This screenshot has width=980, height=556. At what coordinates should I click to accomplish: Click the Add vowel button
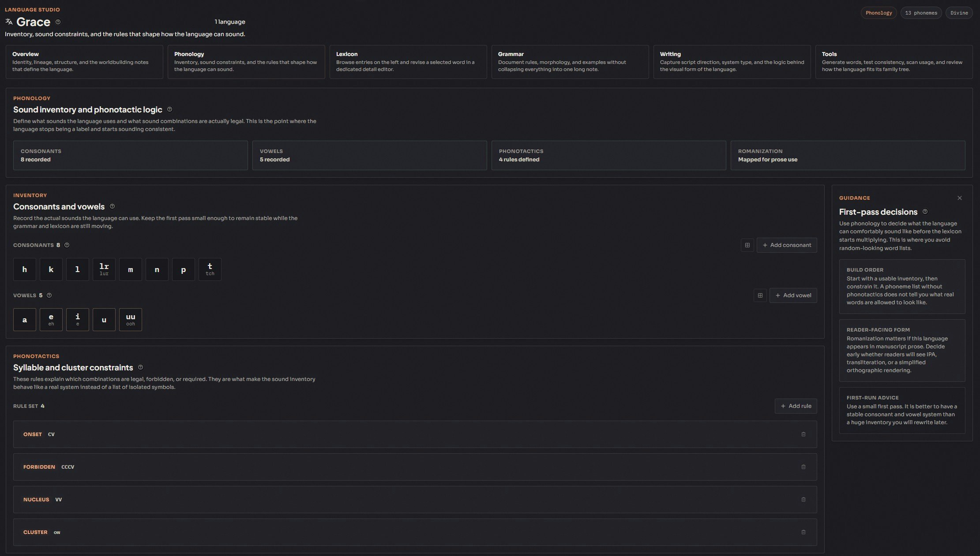pos(793,295)
